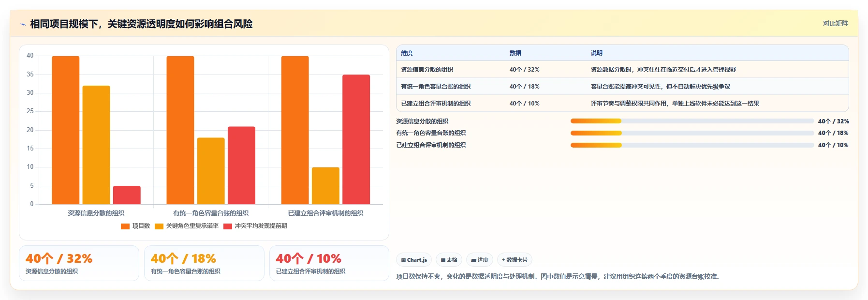Click x-axis label 有统一角色容量台账的组织
This screenshot has height=300, width=868.
coord(211,213)
